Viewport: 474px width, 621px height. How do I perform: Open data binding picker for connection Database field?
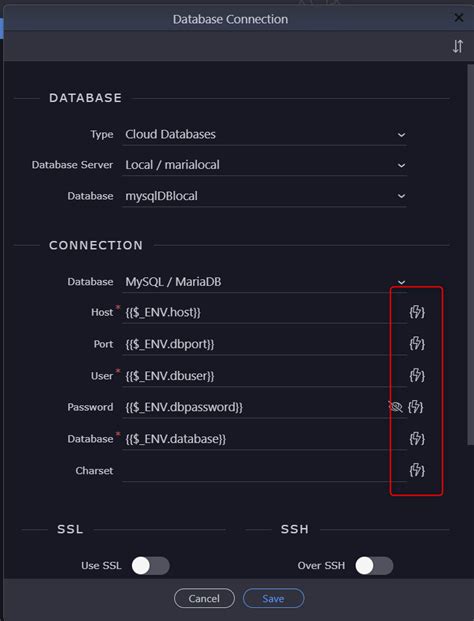(x=417, y=438)
